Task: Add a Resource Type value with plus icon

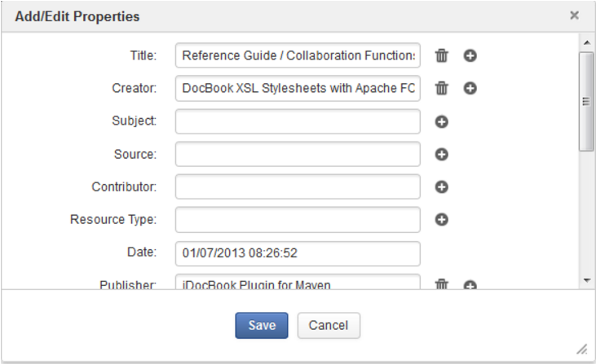Action: 441,219
